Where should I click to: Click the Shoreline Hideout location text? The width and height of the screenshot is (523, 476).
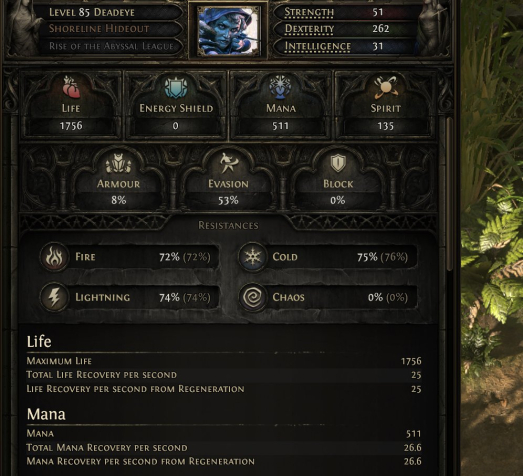99,29
